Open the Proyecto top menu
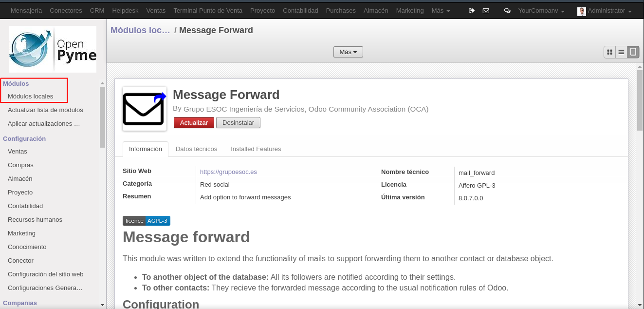 [x=262, y=11]
